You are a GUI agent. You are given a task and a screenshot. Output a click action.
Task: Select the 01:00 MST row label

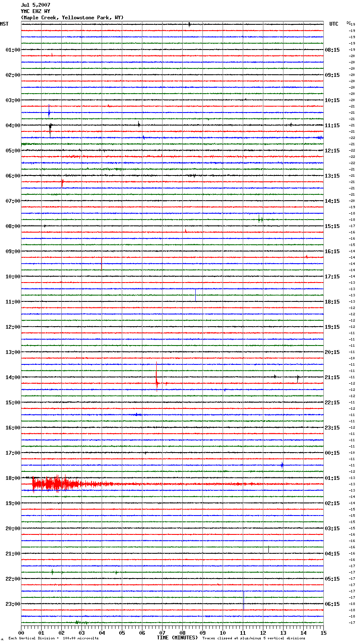point(13,50)
